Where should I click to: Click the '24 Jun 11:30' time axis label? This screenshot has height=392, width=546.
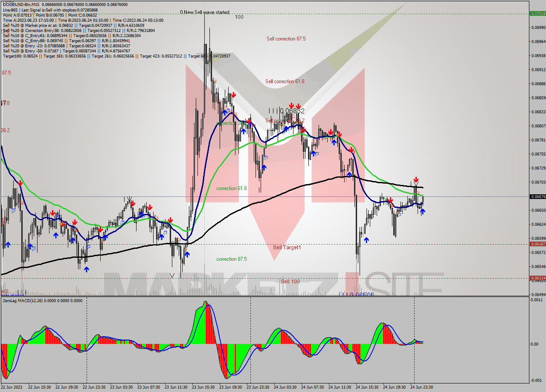(x=339, y=387)
